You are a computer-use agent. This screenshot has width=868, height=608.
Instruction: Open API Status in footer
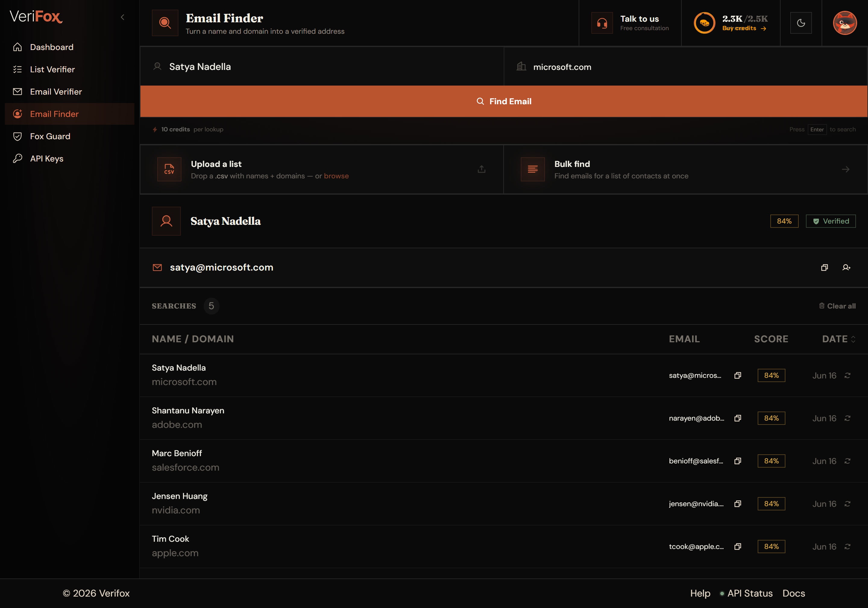pyautogui.click(x=746, y=593)
